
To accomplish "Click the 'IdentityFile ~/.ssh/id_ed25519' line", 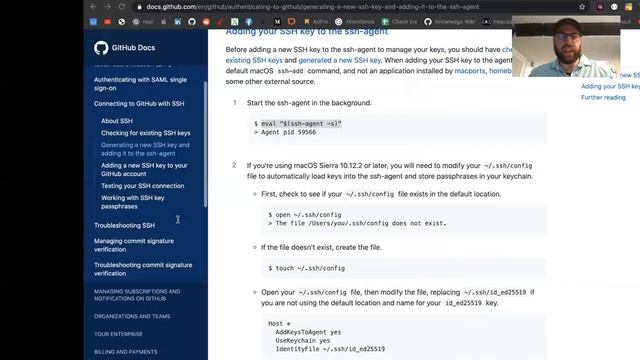I will click(x=330, y=349).
